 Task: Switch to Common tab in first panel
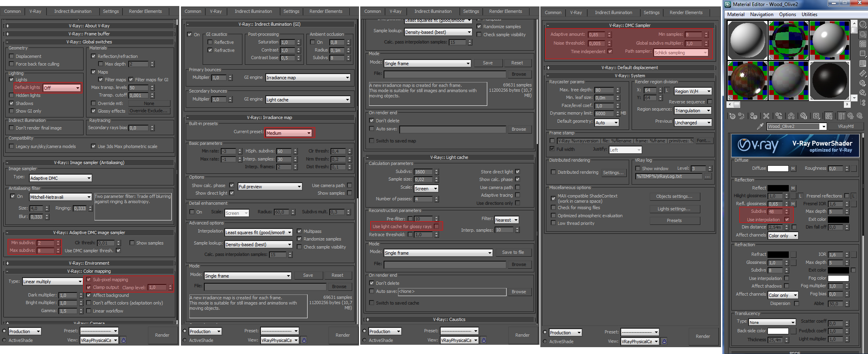coord(12,11)
